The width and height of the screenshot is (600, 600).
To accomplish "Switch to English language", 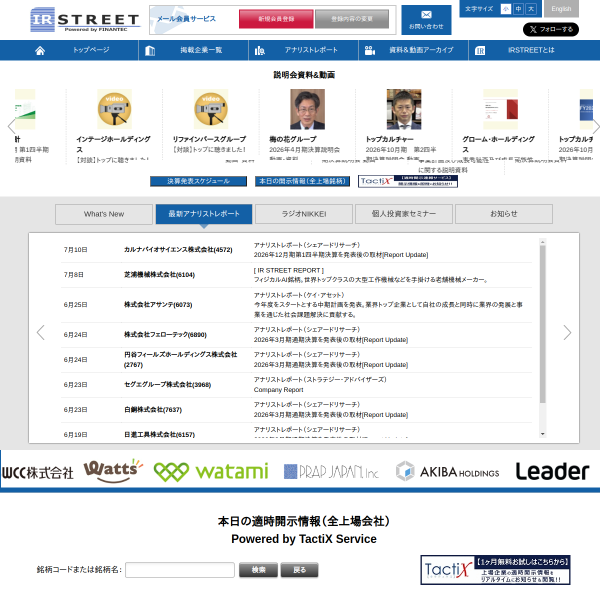I will pos(561,9).
